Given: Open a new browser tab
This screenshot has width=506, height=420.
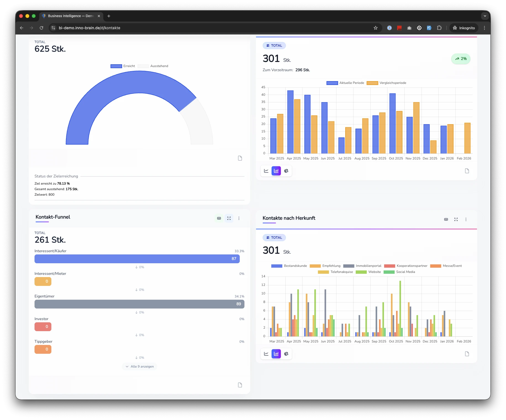Looking at the screenshot, I should 109,16.
